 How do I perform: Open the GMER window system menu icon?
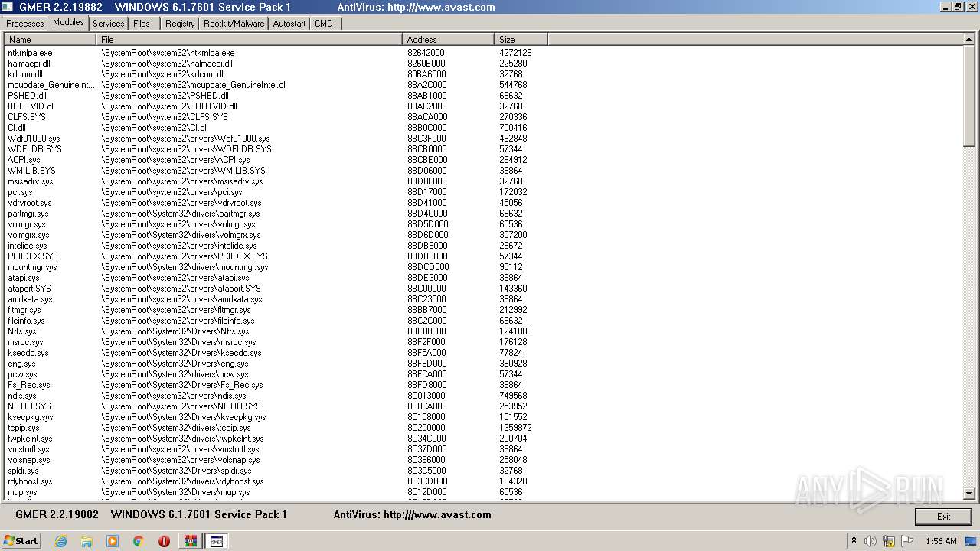[x=7, y=7]
